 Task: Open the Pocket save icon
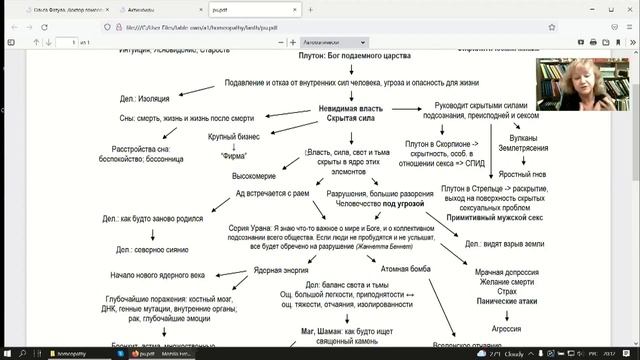coord(614,27)
